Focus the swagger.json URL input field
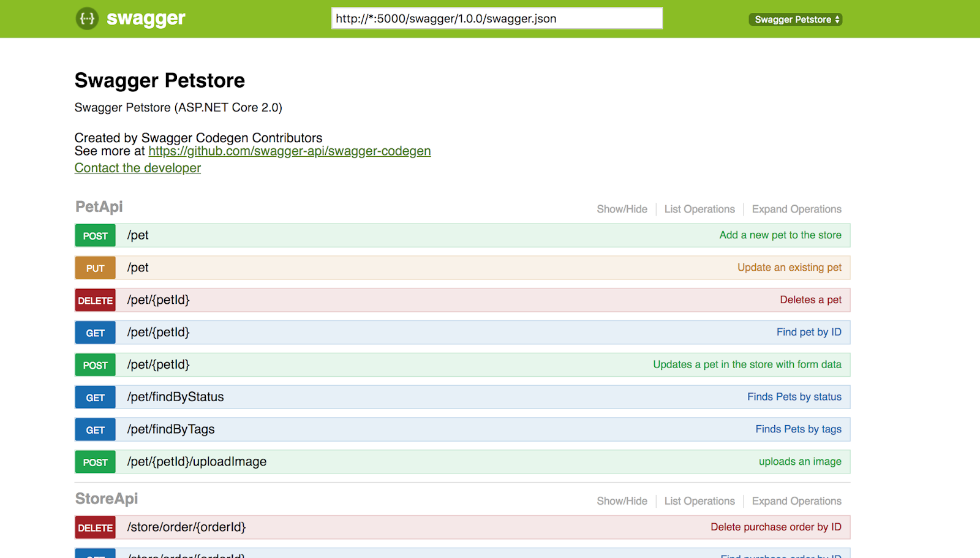 click(x=497, y=18)
